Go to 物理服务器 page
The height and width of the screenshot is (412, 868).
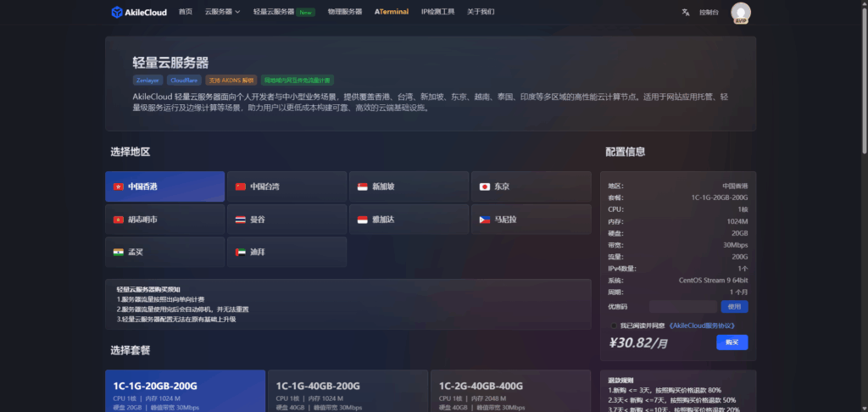345,12
